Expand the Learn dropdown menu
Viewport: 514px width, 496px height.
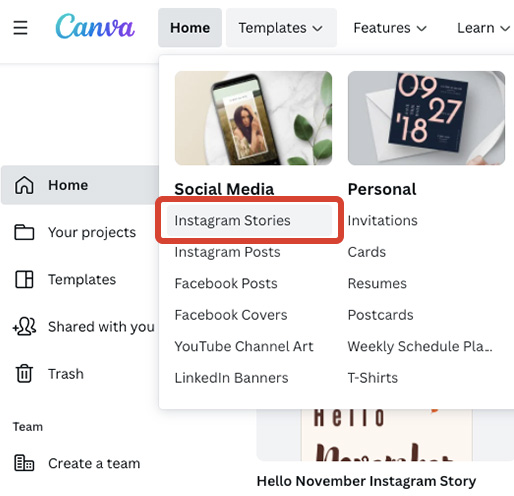tap(483, 28)
